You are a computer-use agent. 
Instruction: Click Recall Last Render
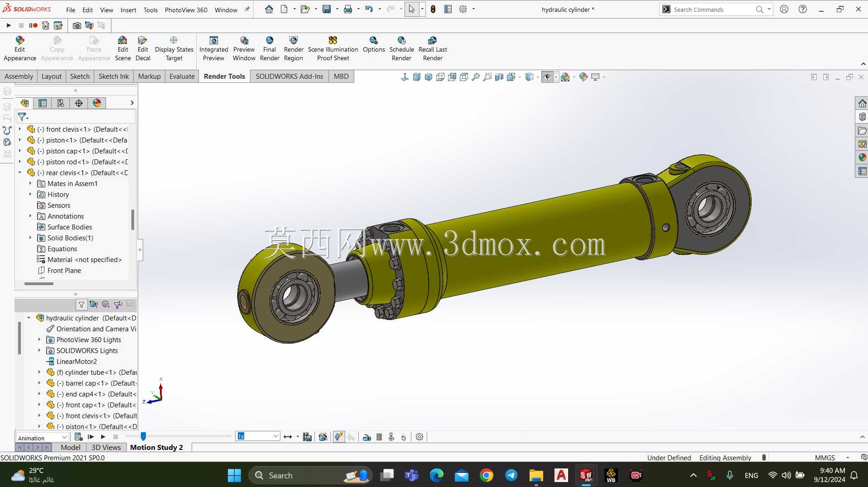[433, 48]
